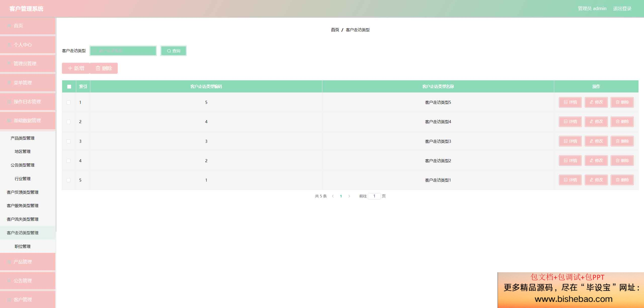Expand the 公告管理 sidebar menu
This screenshot has width=644, height=308.
pyautogui.click(x=28, y=281)
